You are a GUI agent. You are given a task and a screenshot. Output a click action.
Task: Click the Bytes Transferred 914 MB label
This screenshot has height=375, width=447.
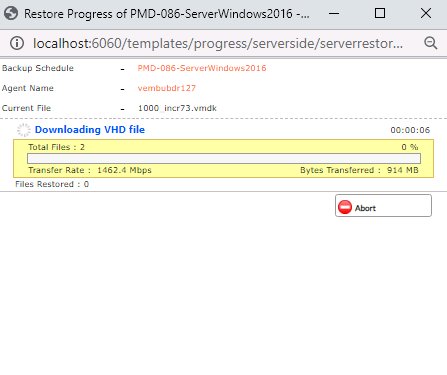click(x=359, y=170)
